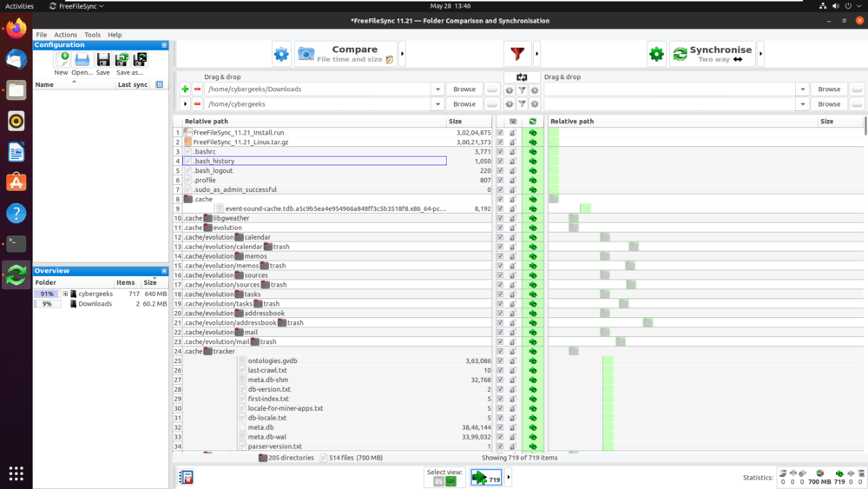This screenshot has width=868, height=489.
Task: Open the log panel icon at bottom left
Action: pyautogui.click(x=186, y=477)
